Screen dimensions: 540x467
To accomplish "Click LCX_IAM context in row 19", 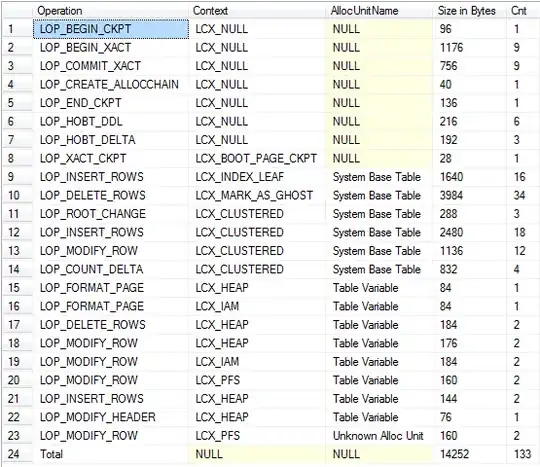I will [257, 362].
